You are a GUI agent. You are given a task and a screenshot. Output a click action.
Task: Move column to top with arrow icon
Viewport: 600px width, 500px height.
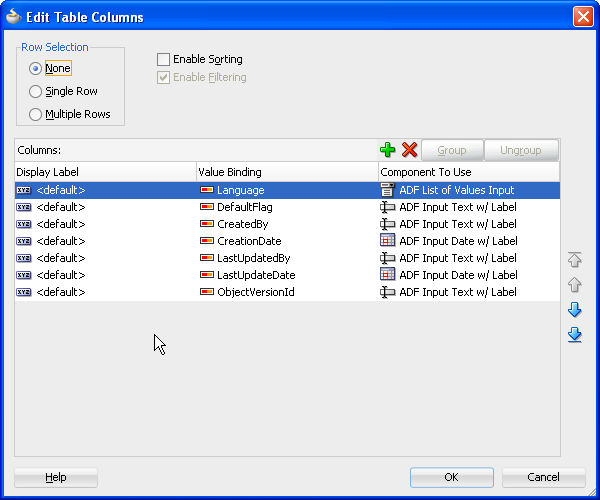pos(574,259)
